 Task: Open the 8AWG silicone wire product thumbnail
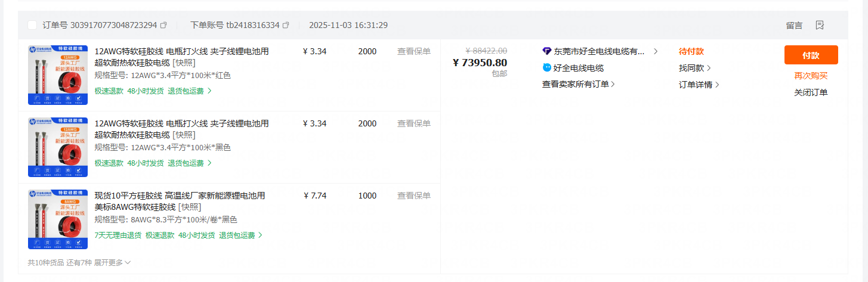tap(58, 219)
